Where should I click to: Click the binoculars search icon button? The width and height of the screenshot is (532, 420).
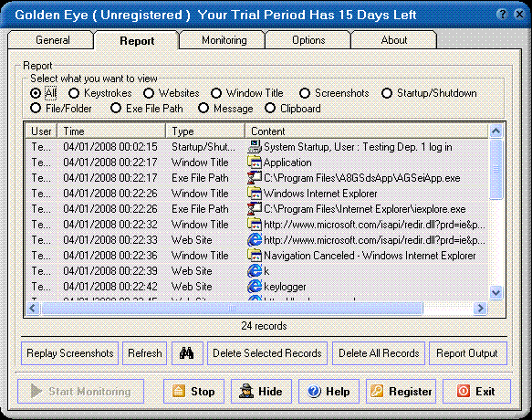[187, 353]
